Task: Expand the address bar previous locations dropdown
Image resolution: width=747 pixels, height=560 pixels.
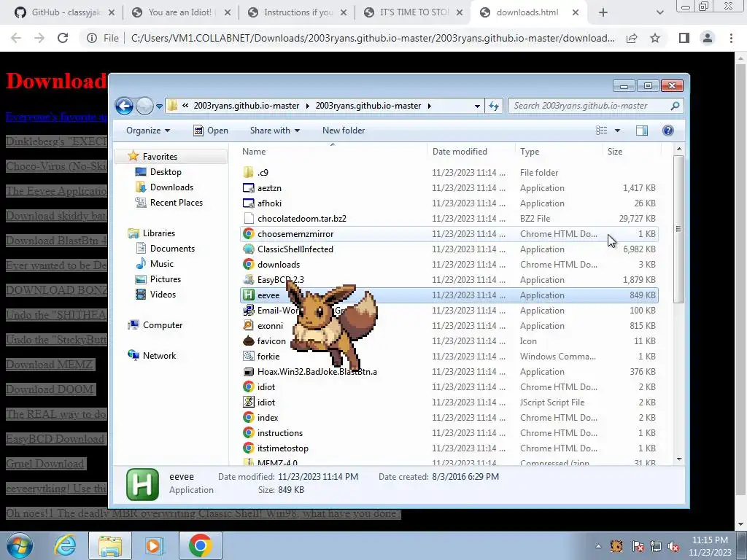Action: point(477,106)
